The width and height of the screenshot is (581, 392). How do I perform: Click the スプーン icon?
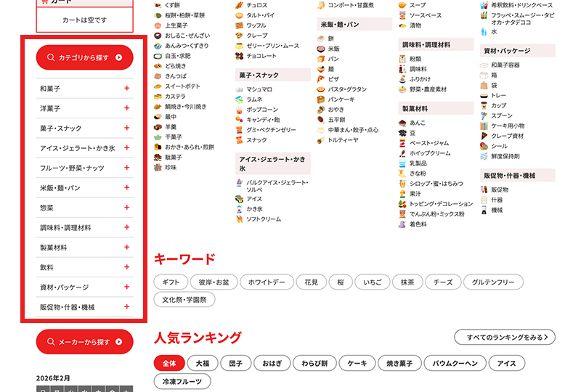tap(484, 115)
